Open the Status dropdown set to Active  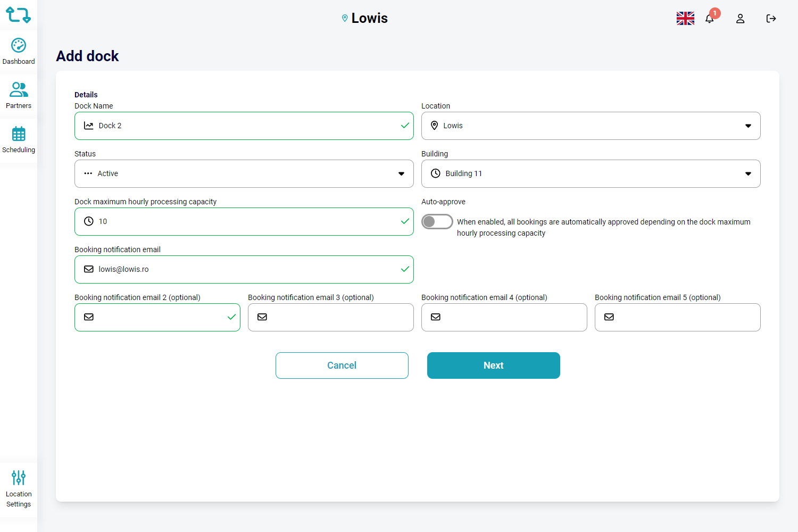tap(244, 174)
